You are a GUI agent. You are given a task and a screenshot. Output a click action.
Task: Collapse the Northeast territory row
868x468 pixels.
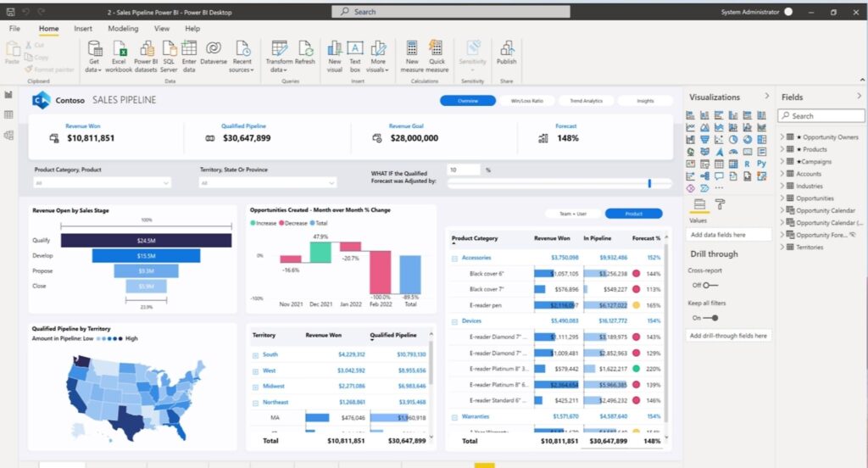255,403
